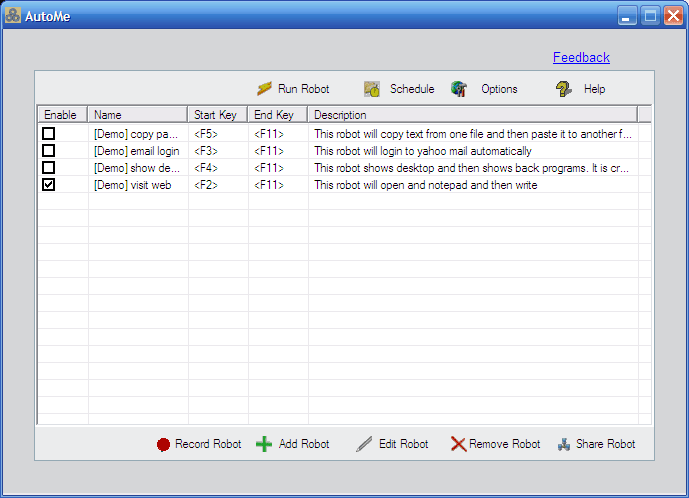Click the Edit Robot pencil icon
689x498 pixels.
tap(365, 444)
